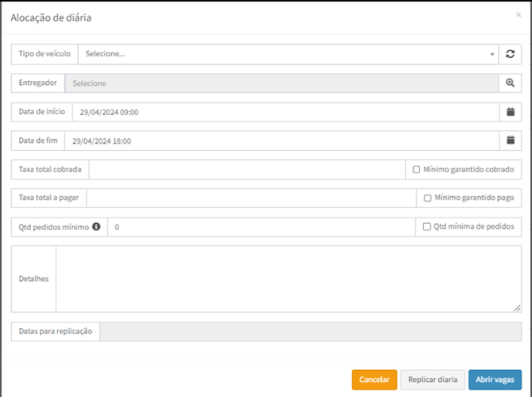Click the info icon next to Qtd pedidos mínimo
The image size is (532, 397).
click(96, 227)
